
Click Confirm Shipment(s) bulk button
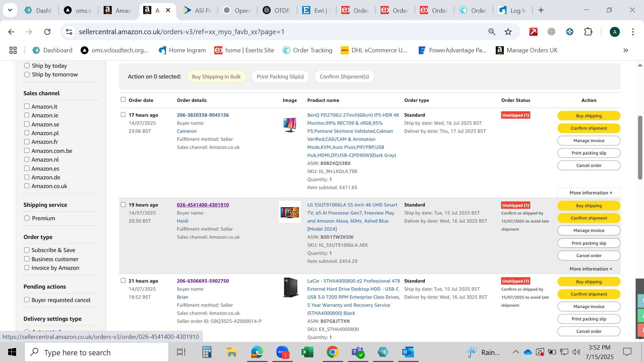point(344,76)
